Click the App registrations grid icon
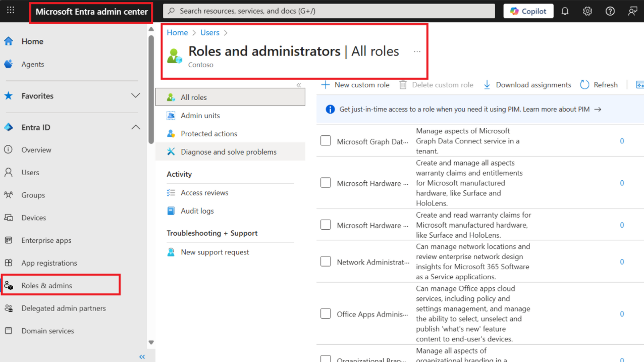The image size is (644, 362). point(8,263)
